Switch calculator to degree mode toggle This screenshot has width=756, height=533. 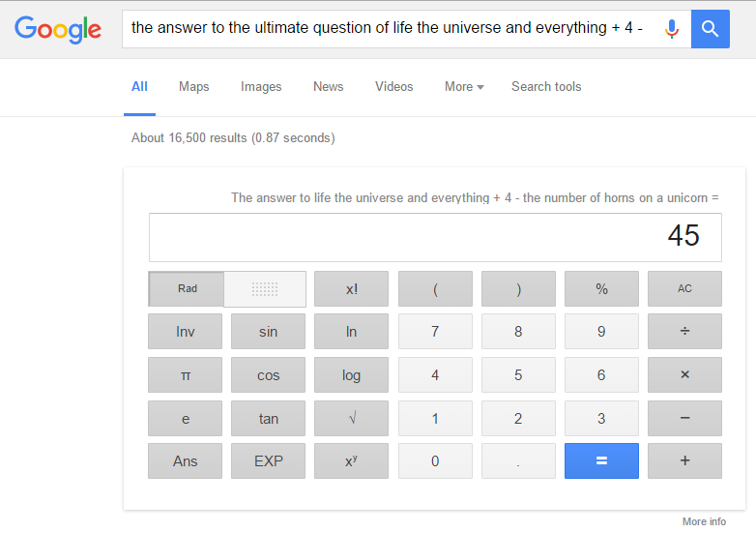click(265, 288)
